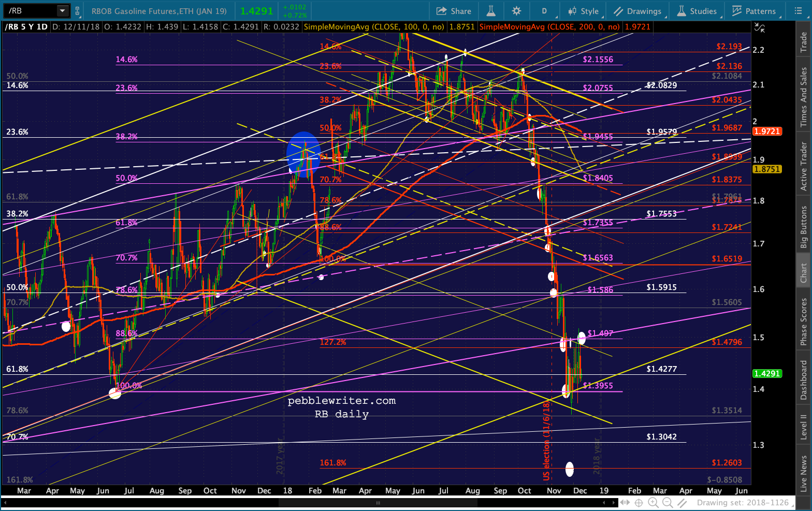Click the $1.5915 white level label
Image resolution: width=812 pixels, height=511 pixels.
(x=661, y=287)
